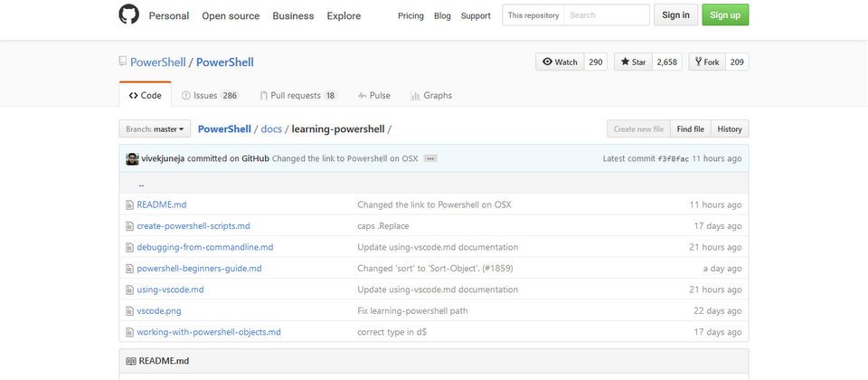Click the Find file button
Viewport: 868px width, 380px height.
pos(690,129)
